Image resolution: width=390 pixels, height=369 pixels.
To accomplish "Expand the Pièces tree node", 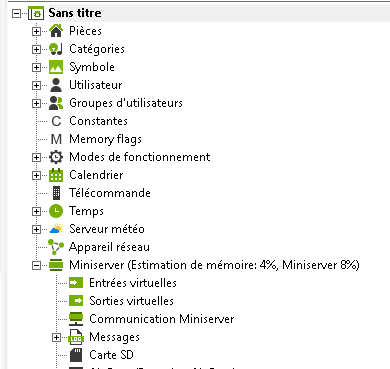I will [36, 31].
